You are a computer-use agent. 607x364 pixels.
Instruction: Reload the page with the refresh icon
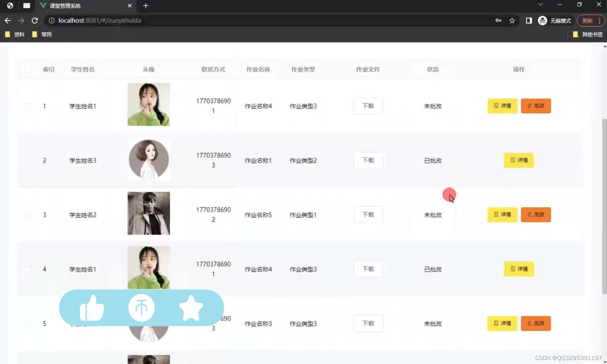35,21
